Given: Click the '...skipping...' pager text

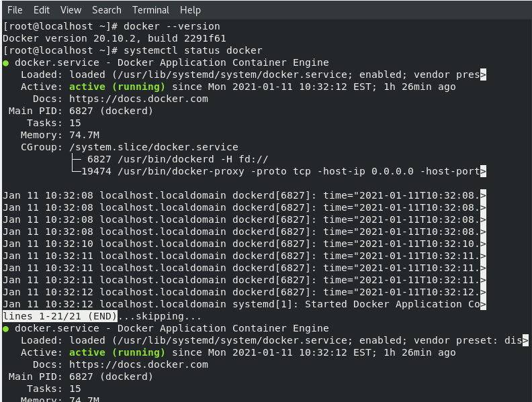Looking at the screenshot, I should [x=159, y=316].
